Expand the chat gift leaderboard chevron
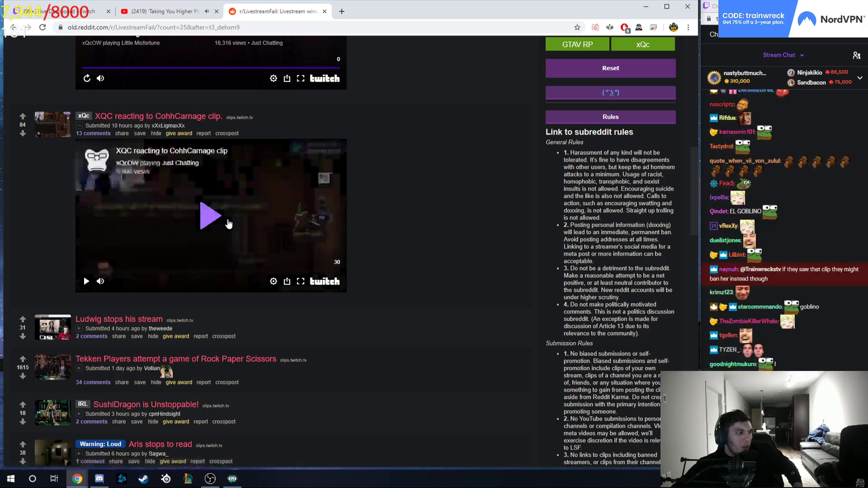The image size is (868, 488). [x=860, y=78]
